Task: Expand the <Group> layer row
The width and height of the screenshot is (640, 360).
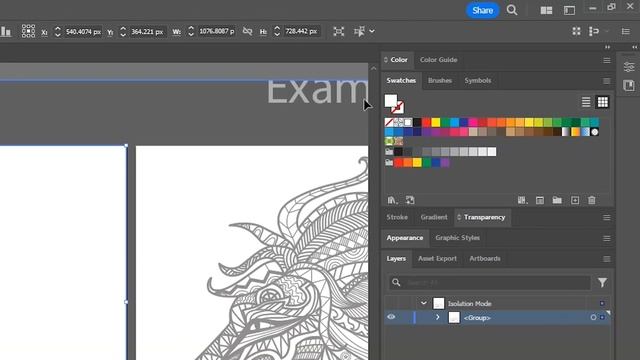Action: [438, 317]
